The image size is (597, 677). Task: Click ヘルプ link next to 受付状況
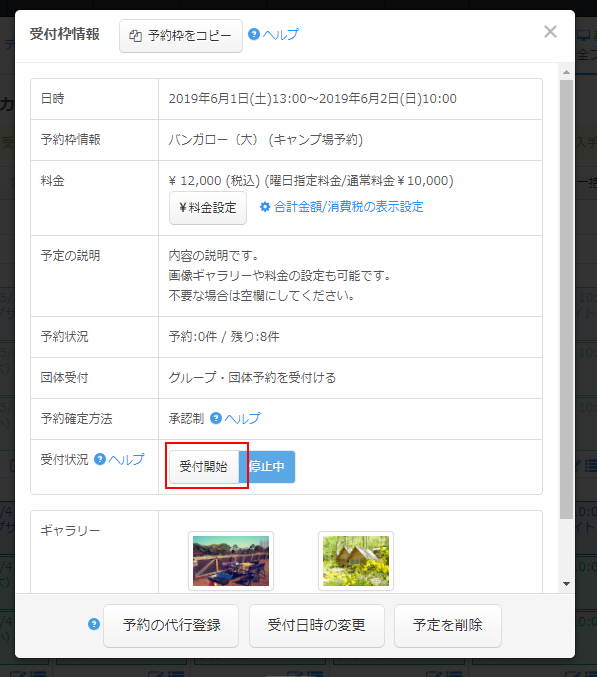[x=126, y=459]
